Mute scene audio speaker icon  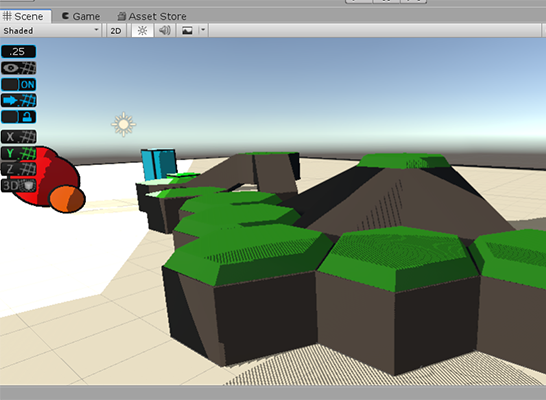(164, 31)
